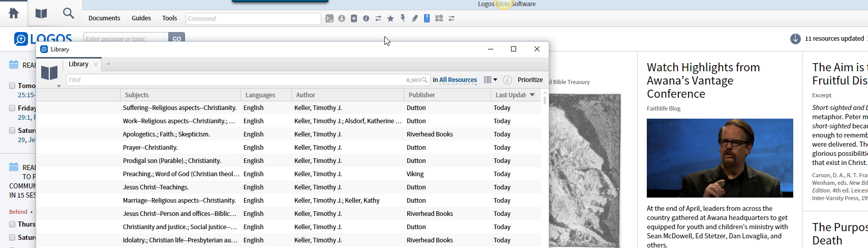Check the first Saturday reading checkbox
The width and height of the screenshot is (868, 248).
click(12, 130)
